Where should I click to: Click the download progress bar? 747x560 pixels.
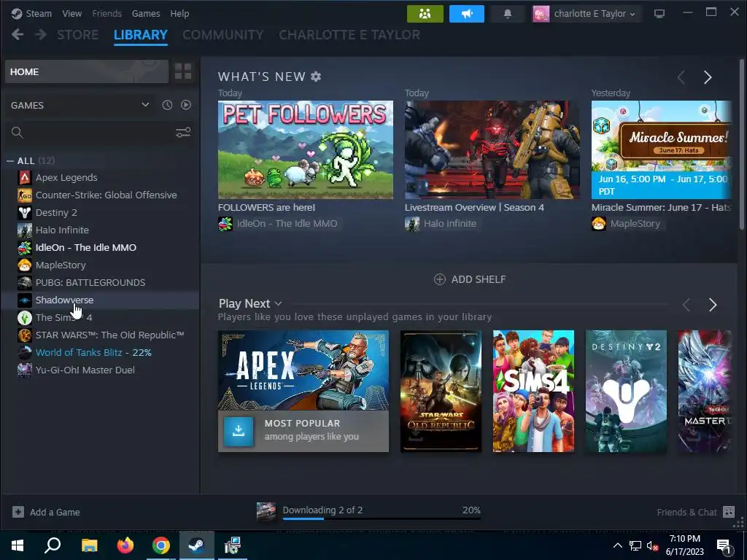(x=382, y=518)
